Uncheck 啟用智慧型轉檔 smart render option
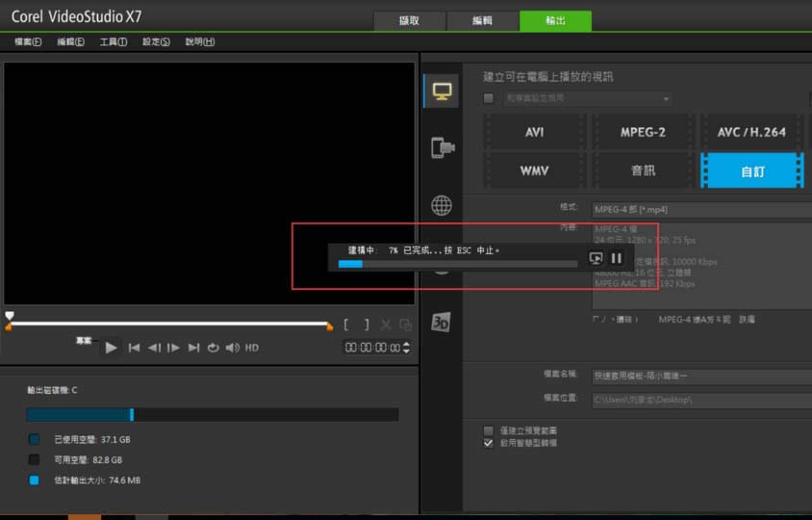The image size is (812, 520). pyautogui.click(x=489, y=443)
